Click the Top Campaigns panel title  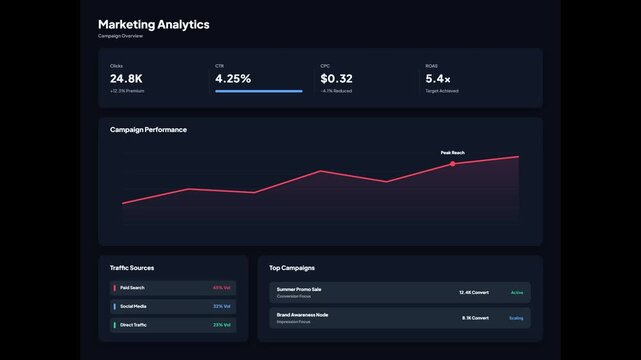[x=292, y=268]
